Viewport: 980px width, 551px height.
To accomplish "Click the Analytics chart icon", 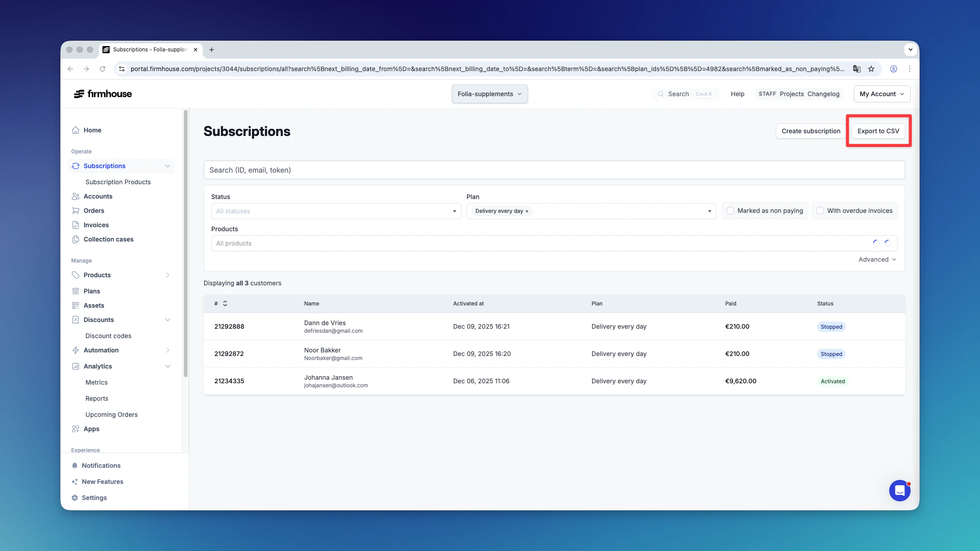I will pyautogui.click(x=76, y=366).
